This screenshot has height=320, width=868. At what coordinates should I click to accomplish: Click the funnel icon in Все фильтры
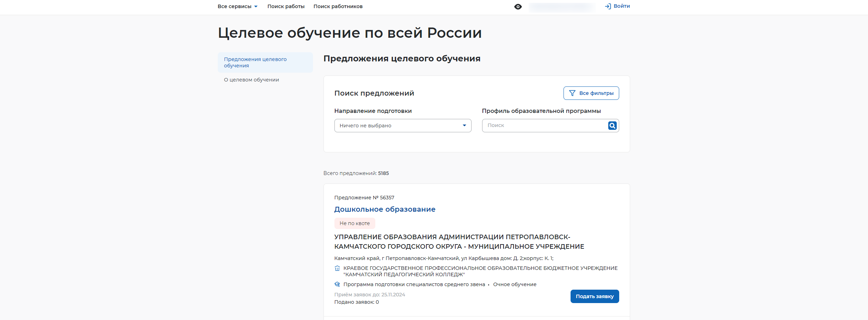pyautogui.click(x=572, y=93)
